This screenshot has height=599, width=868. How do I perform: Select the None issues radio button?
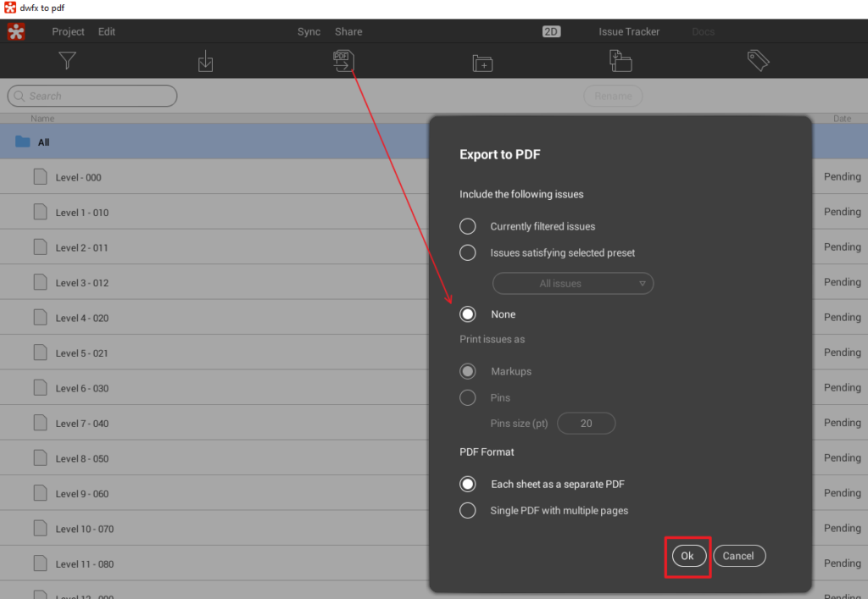point(467,314)
